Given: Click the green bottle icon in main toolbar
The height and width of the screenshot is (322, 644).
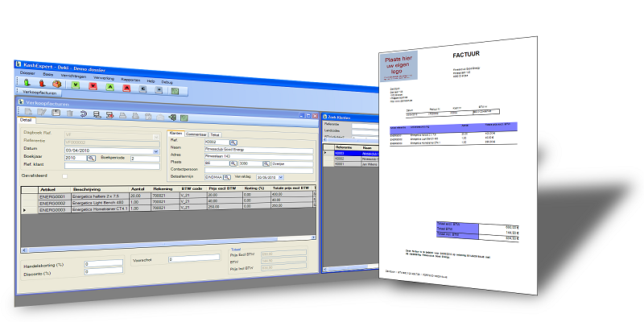Looking at the screenshot, I should click(x=27, y=82).
